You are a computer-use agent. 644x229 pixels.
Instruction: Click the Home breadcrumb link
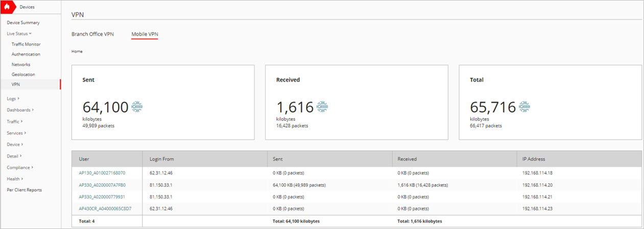77,52
